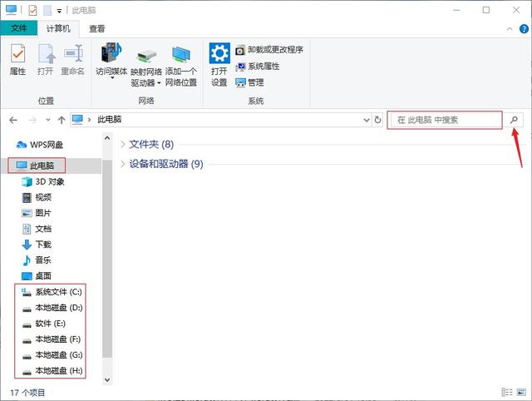The height and width of the screenshot is (401, 532).
Task: Click the magnifier search icon
Action: (x=514, y=120)
